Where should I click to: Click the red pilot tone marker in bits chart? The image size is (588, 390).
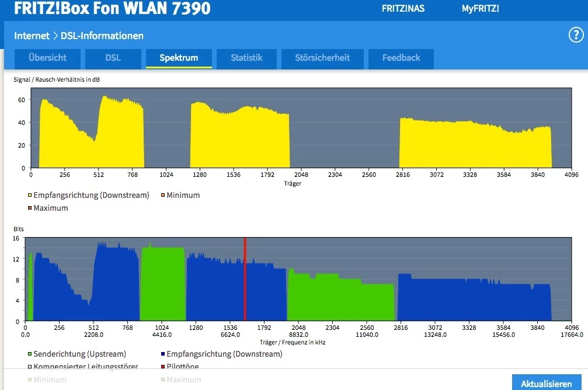tap(245, 279)
